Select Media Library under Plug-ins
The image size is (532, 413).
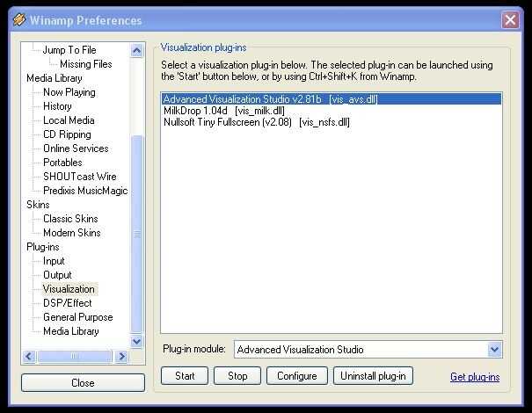tap(71, 331)
